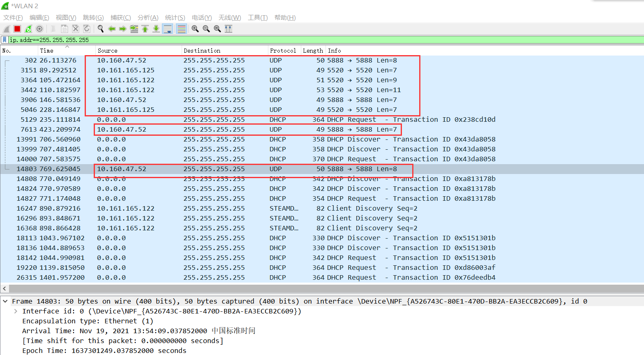This screenshot has width=644, height=355.
Task: Click the horizontal scrollbar left arrow
Action: [x=4, y=288]
